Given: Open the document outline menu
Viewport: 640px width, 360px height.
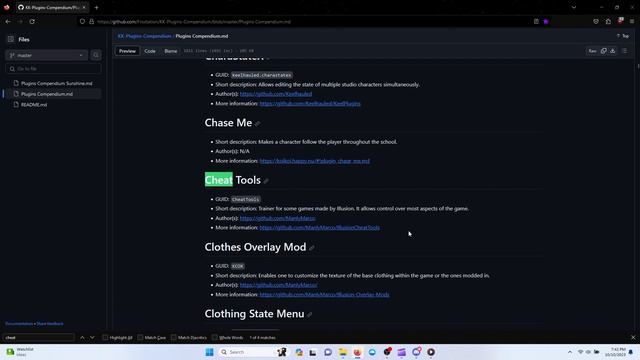Looking at the screenshot, I should point(624,51).
